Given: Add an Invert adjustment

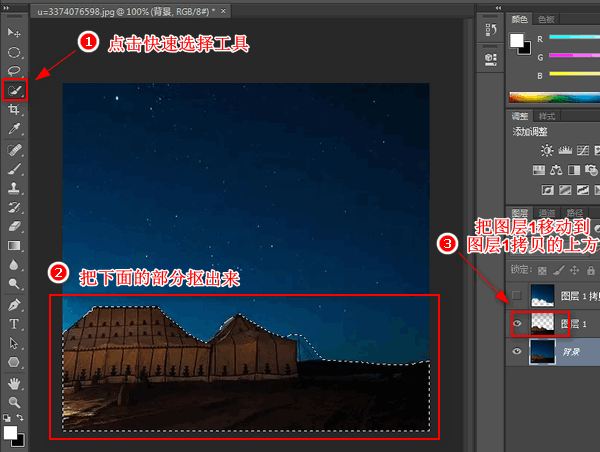Looking at the screenshot, I should (x=548, y=190).
